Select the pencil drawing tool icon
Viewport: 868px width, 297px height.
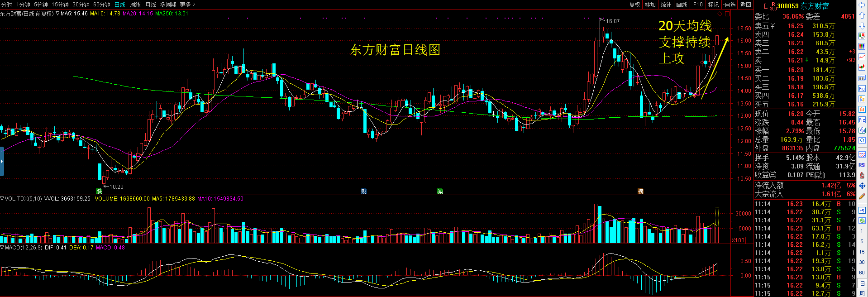coord(862,196)
